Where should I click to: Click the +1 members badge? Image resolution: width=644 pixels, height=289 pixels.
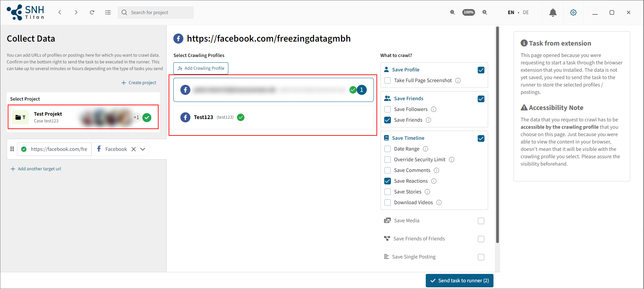pyautogui.click(x=136, y=117)
